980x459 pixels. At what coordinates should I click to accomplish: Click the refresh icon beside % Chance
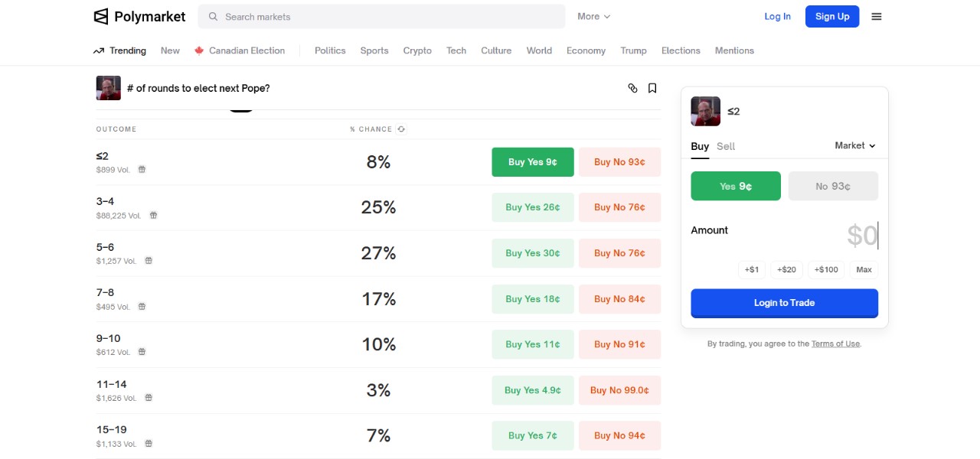click(x=401, y=129)
